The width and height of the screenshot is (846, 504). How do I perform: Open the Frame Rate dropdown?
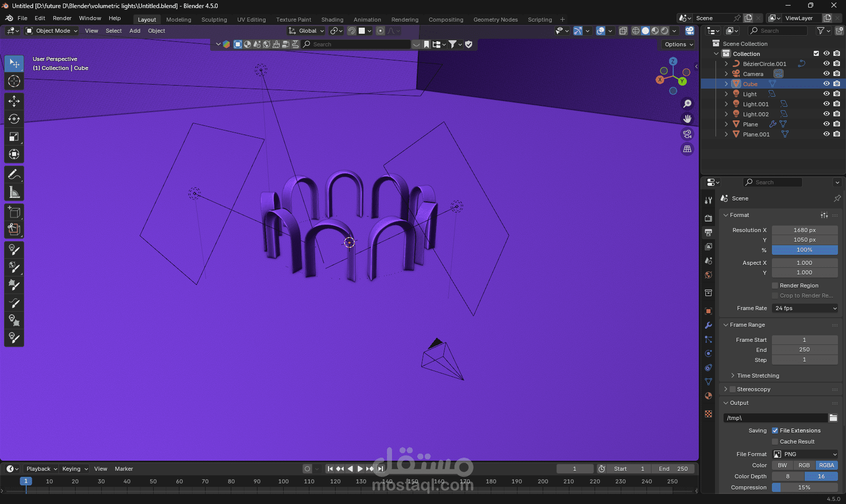point(805,308)
